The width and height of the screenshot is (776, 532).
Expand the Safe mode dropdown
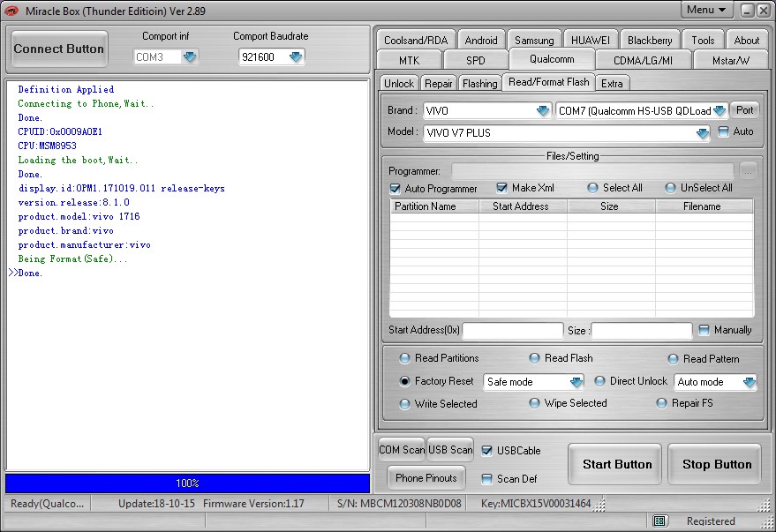[x=576, y=382]
